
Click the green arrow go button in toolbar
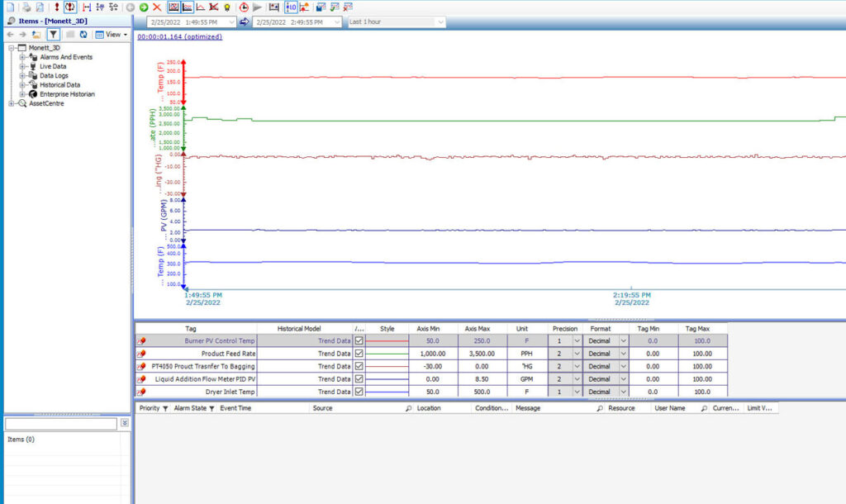144,7
